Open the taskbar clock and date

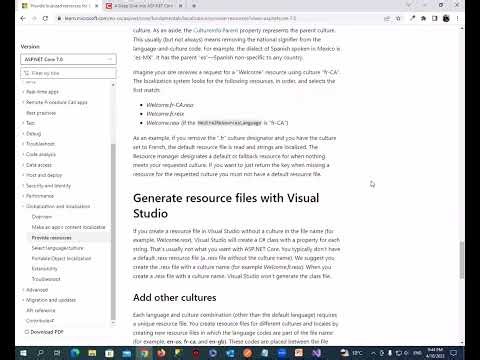(435, 353)
